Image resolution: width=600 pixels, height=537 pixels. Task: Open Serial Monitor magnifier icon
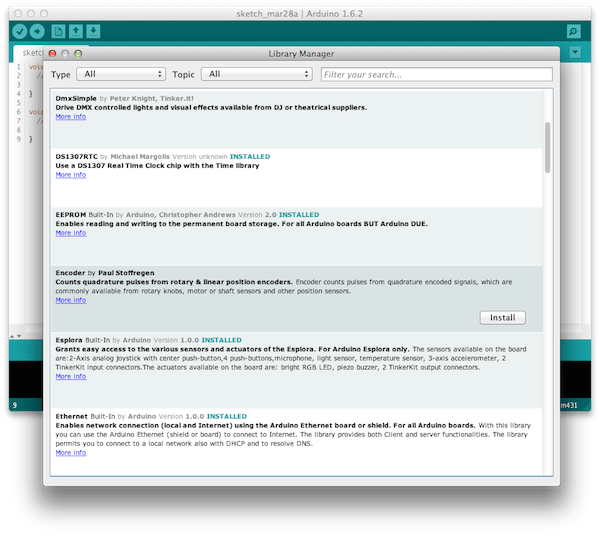[573, 31]
